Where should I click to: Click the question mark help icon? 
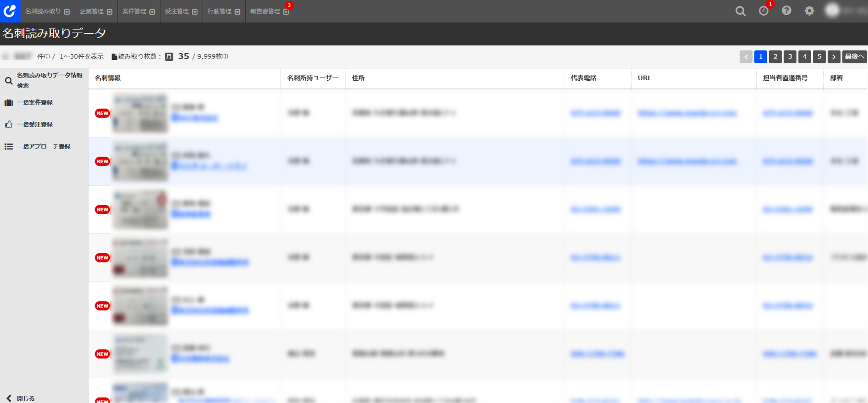[x=786, y=10]
